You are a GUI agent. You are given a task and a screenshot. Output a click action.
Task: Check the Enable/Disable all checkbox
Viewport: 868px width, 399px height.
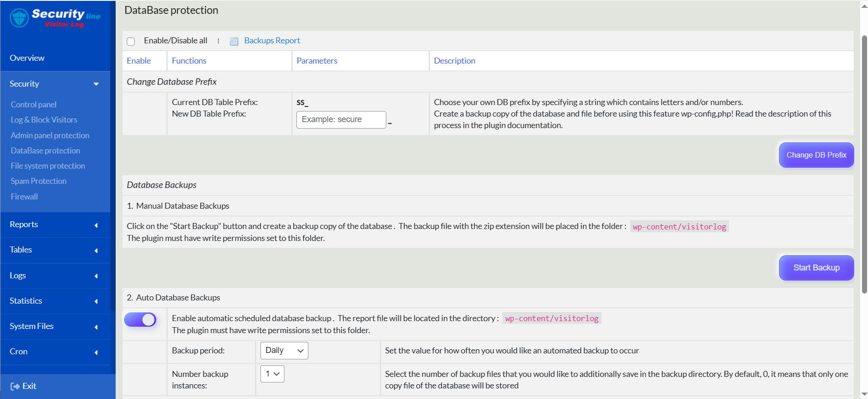coord(131,41)
